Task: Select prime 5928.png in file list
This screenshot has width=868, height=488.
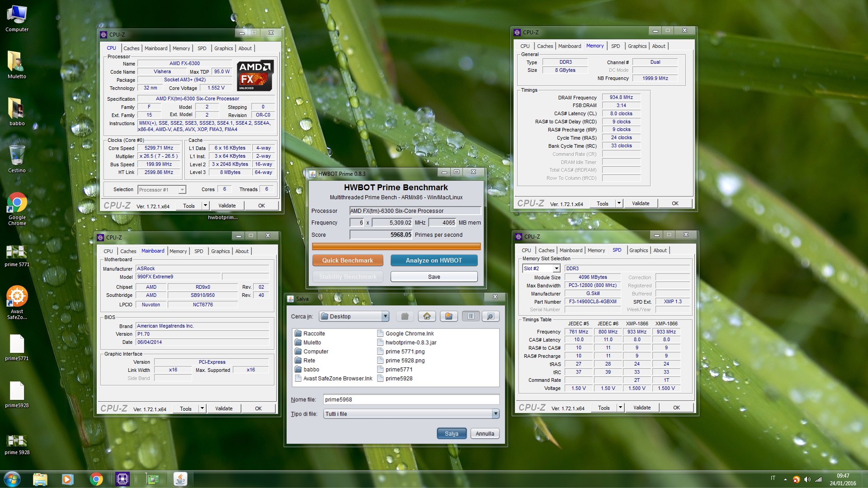Action: [401, 361]
